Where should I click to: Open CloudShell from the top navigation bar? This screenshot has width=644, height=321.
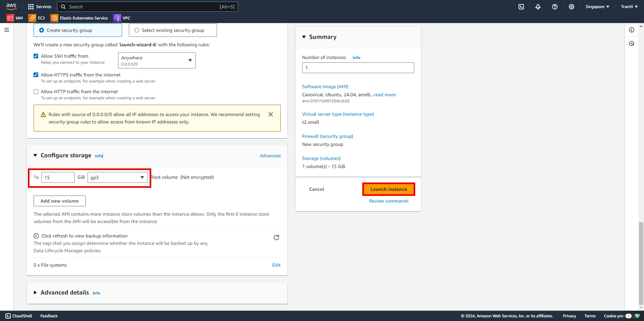click(x=521, y=7)
